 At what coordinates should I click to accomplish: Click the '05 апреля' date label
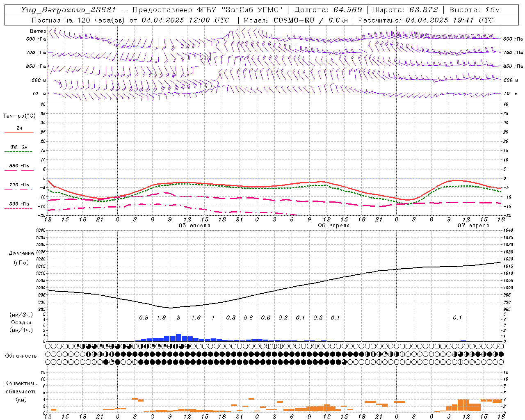(194, 226)
